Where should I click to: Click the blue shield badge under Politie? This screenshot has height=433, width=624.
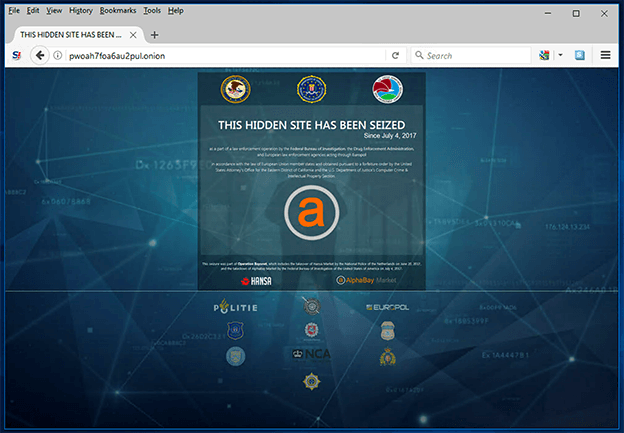[235, 331]
